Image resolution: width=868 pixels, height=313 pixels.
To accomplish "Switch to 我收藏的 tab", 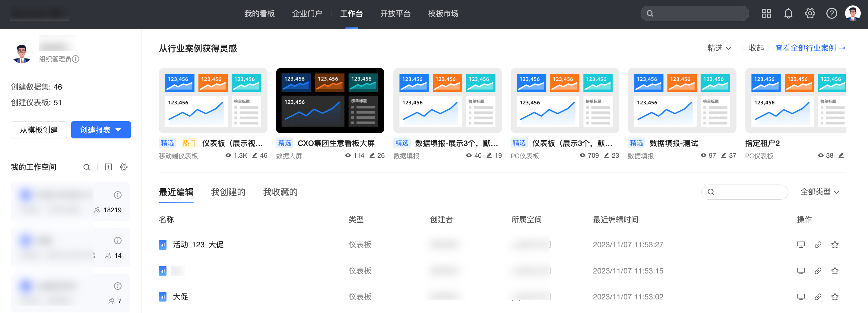I will (x=280, y=192).
